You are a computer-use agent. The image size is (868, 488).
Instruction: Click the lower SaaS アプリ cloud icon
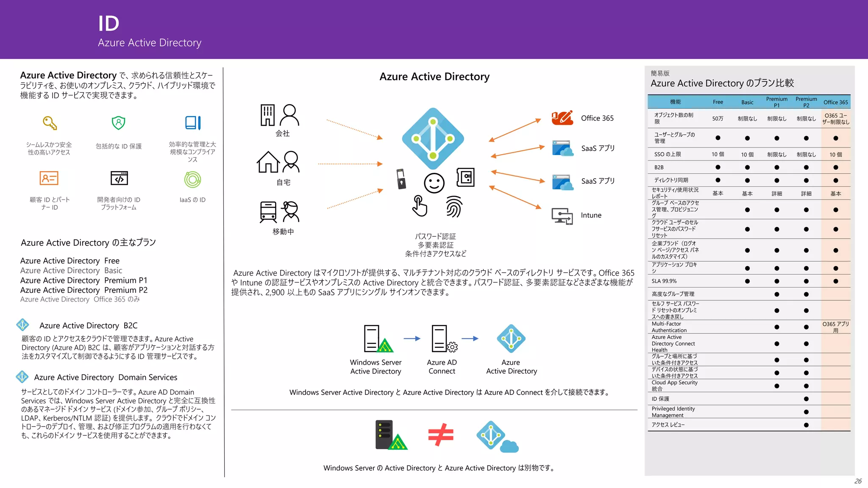coord(563,182)
